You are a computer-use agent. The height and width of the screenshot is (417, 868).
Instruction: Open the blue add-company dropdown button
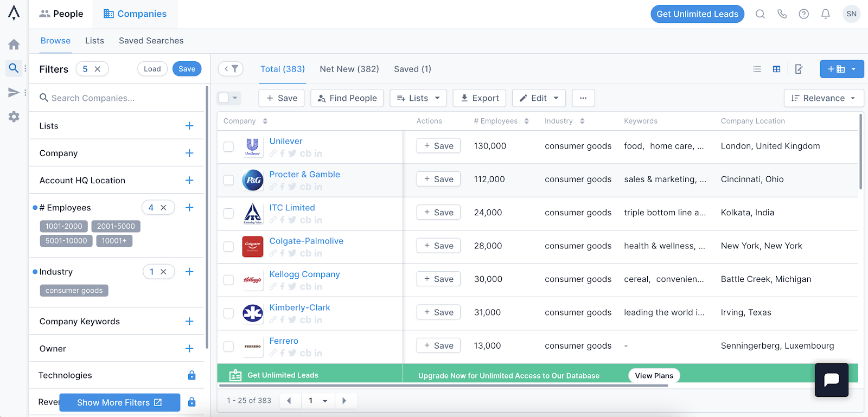[842, 69]
